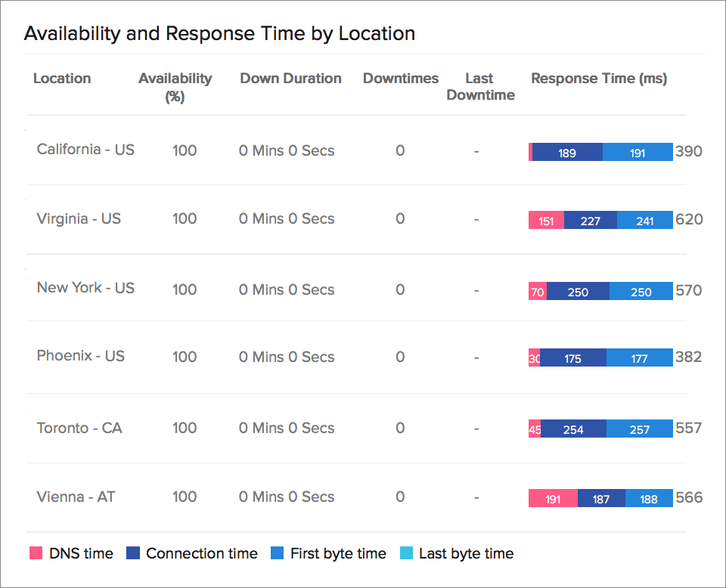Screen dimensions: 726x588
Task: Select the Vienna - AT location
Action: [76, 497]
